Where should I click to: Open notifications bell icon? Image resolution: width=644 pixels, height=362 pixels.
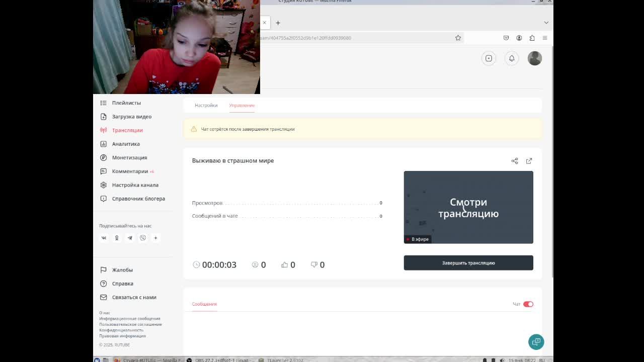(512, 58)
